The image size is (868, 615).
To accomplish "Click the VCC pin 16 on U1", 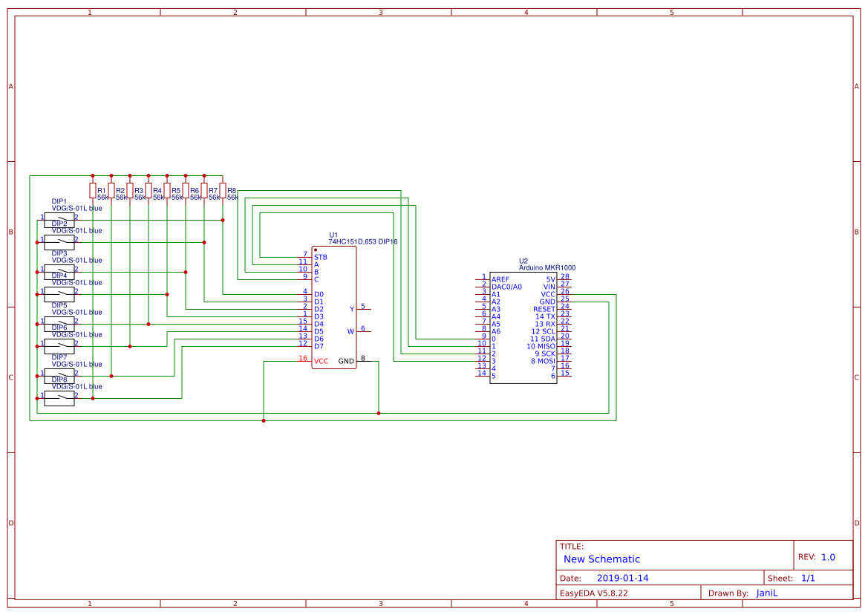I will coord(321,360).
